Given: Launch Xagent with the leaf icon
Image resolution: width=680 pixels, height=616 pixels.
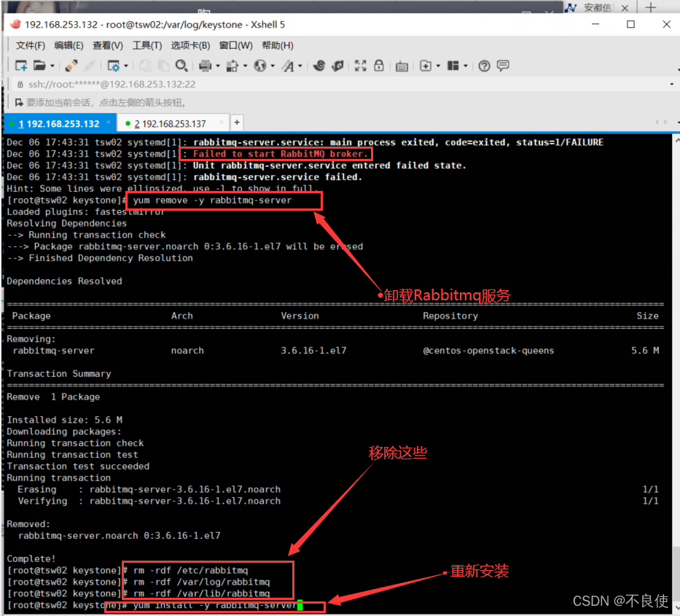Looking at the screenshot, I should point(337,66).
